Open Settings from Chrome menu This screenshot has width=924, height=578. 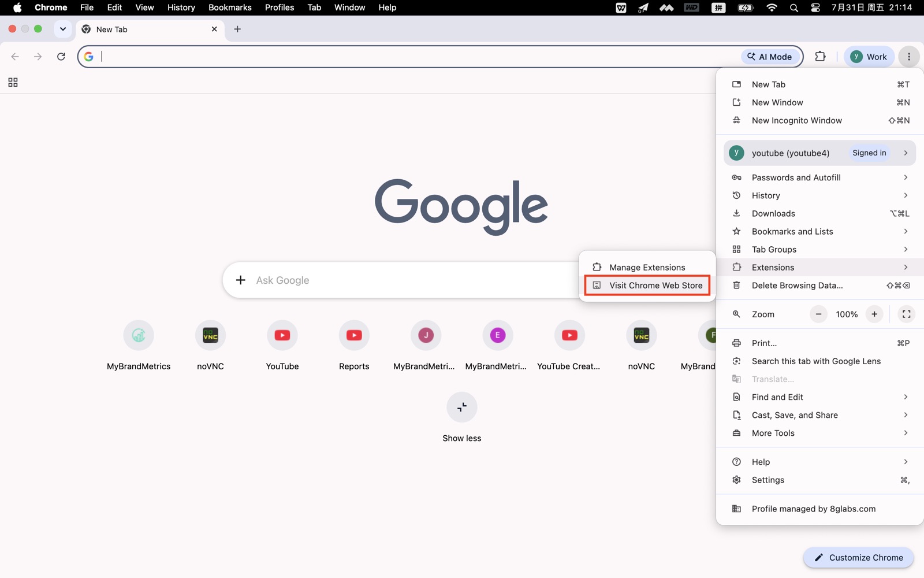820,479
